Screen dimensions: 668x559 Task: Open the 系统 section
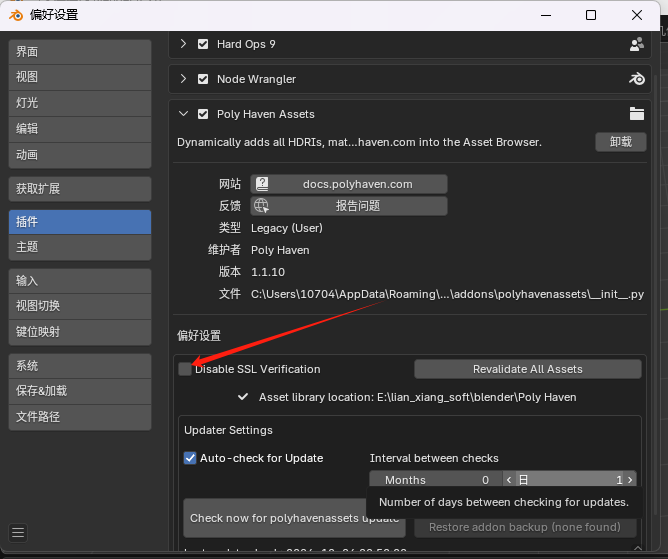coord(80,366)
